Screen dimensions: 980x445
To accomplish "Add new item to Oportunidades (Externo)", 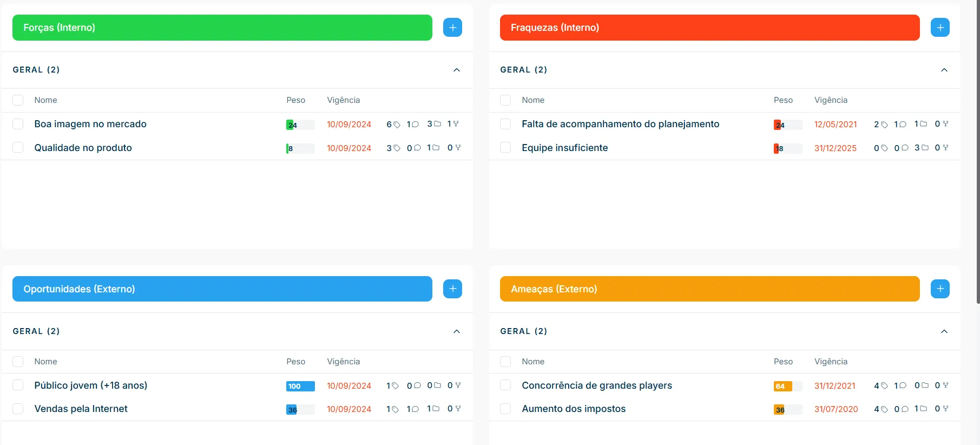I will coord(452,289).
